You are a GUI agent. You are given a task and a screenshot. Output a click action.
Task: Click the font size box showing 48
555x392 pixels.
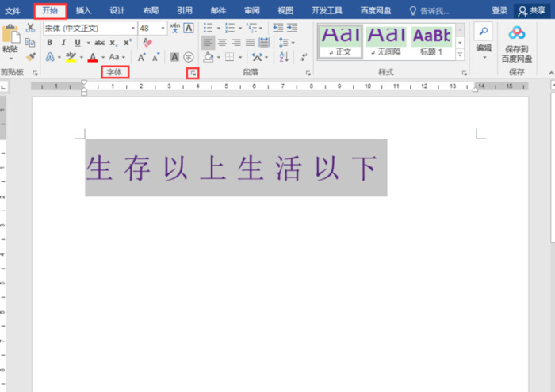pyautogui.click(x=149, y=29)
